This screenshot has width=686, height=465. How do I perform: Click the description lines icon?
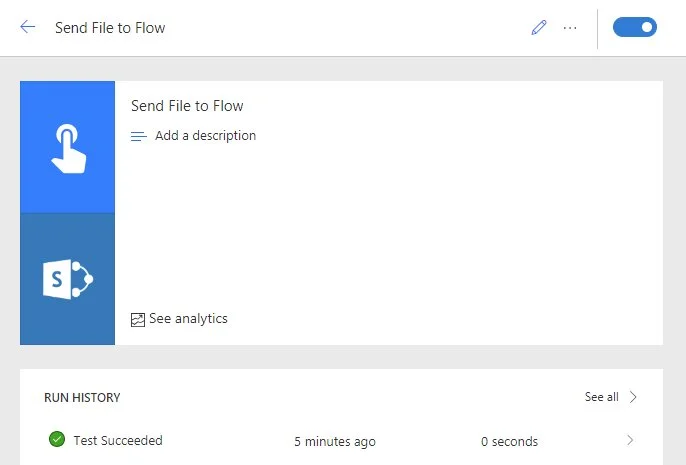tap(139, 136)
